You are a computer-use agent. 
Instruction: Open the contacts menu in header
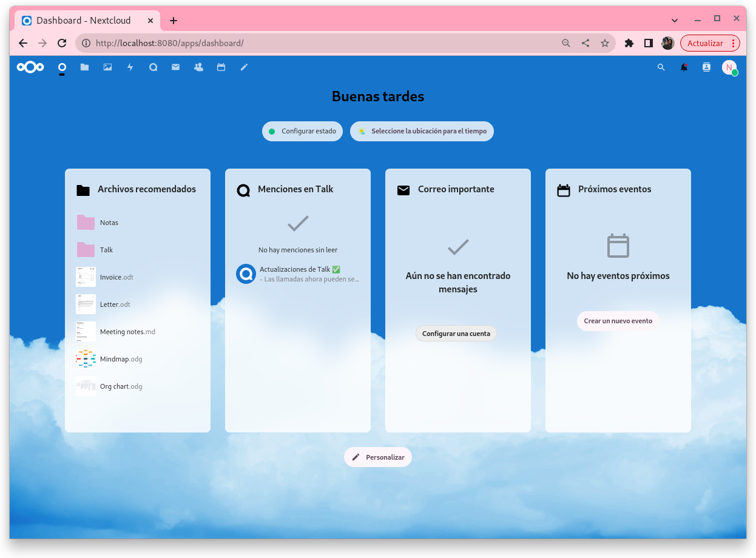tap(706, 67)
